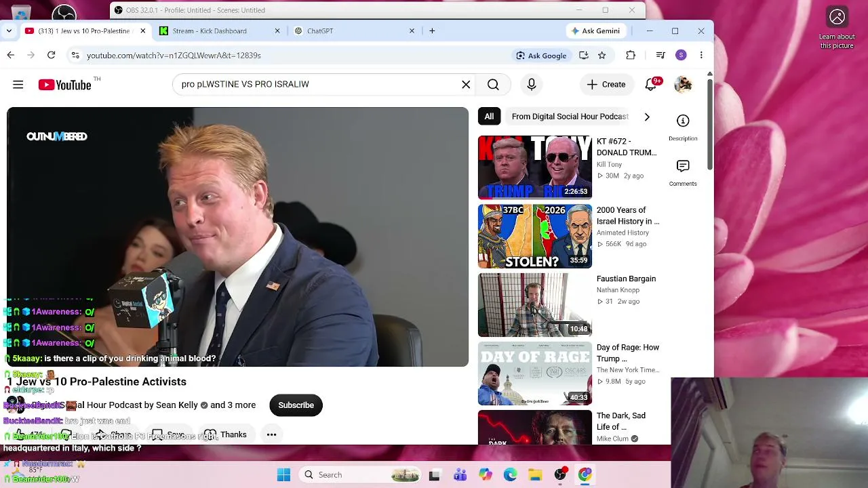Close the Kick Dashboard tab

277,30
